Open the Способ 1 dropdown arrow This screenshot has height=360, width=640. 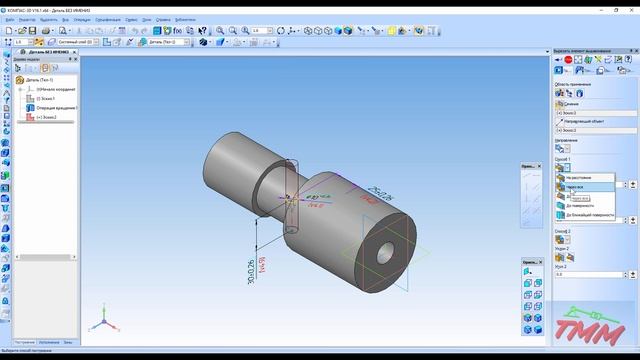pyautogui.click(x=567, y=167)
